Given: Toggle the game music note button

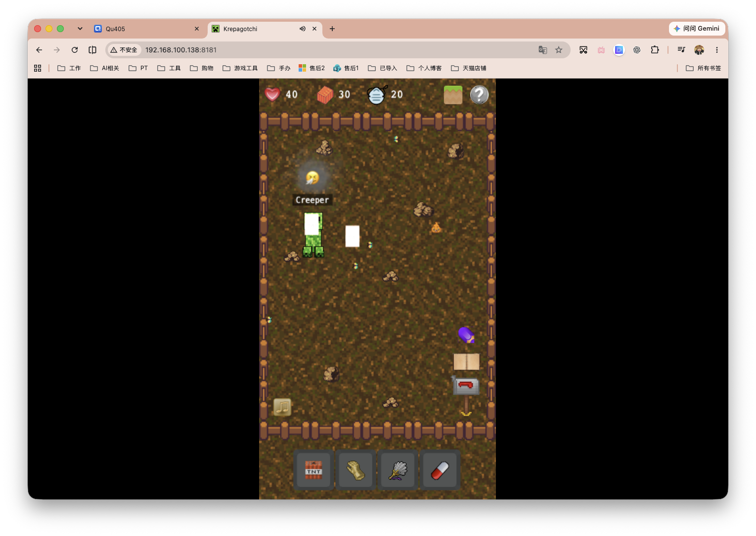Looking at the screenshot, I should (282, 407).
